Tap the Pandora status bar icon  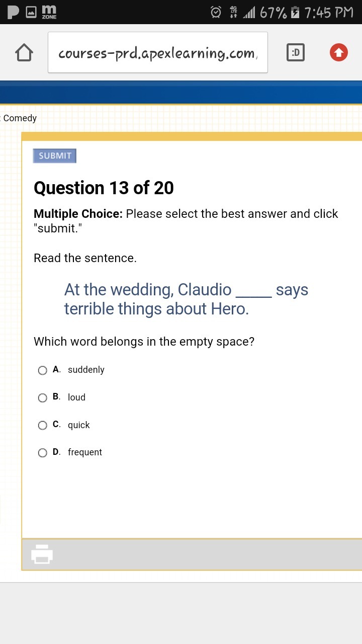click(13, 12)
